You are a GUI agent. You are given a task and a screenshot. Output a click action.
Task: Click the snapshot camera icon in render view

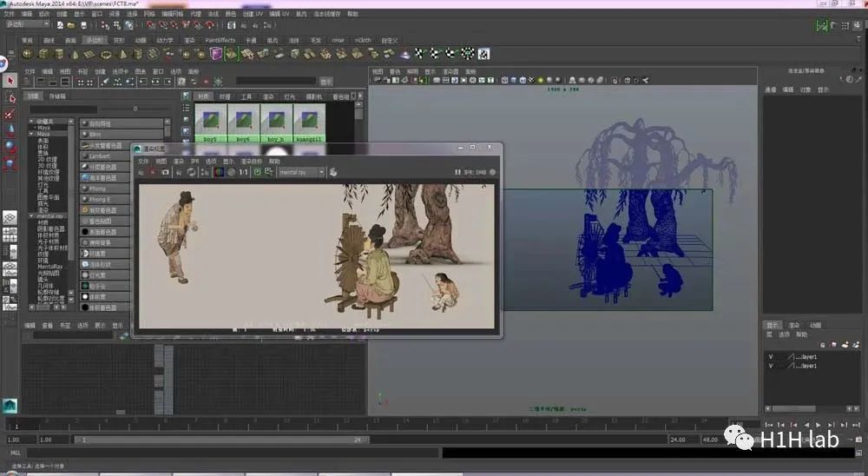pos(165,172)
